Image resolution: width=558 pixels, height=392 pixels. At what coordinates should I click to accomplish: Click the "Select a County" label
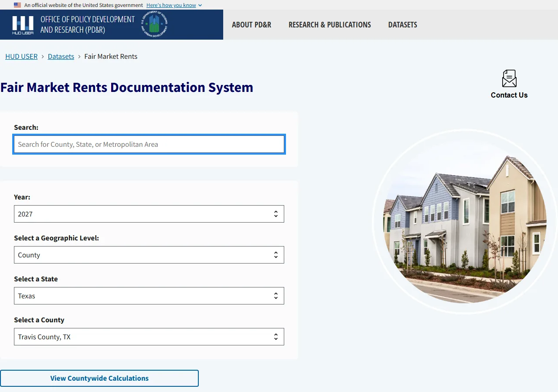pos(39,320)
